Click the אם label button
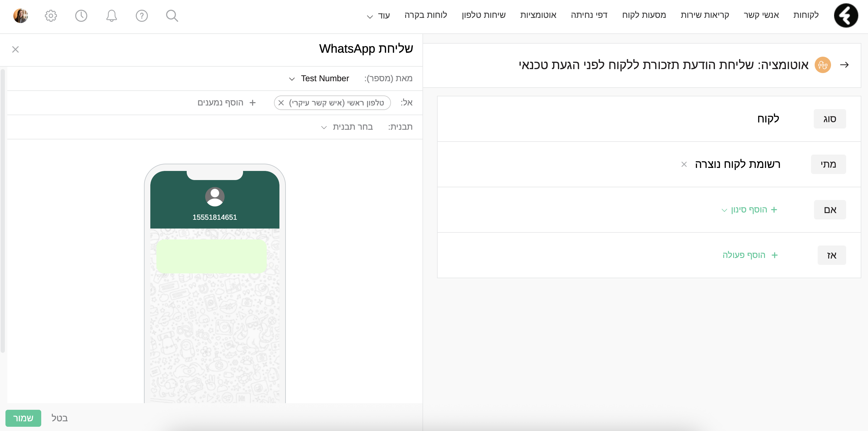 tap(830, 210)
